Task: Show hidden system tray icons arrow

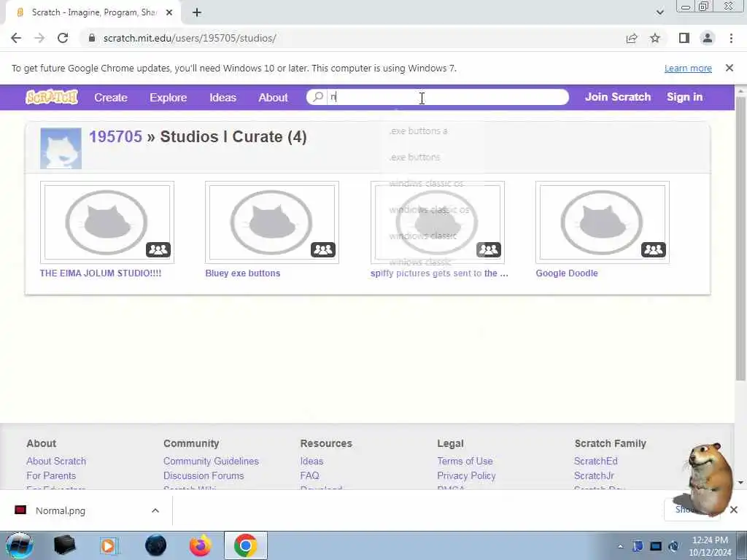Action: tap(620, 546)
